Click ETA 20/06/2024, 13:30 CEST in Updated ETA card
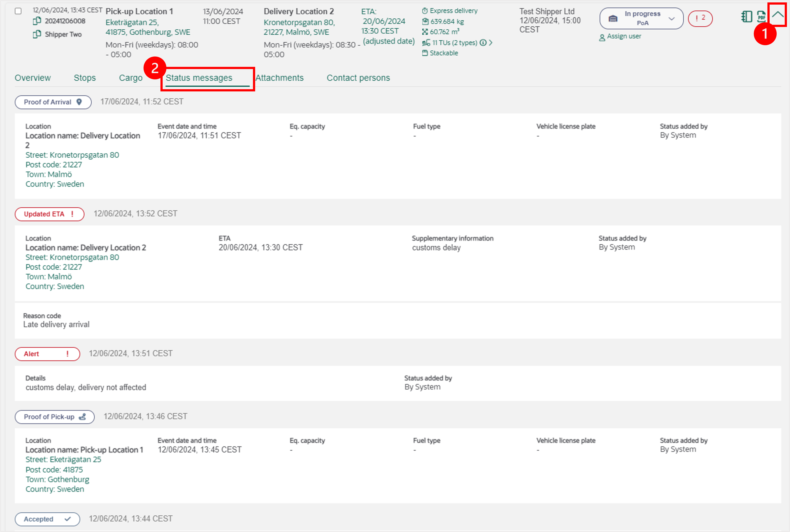Screen dimensions: 790x532 (260, 248)
